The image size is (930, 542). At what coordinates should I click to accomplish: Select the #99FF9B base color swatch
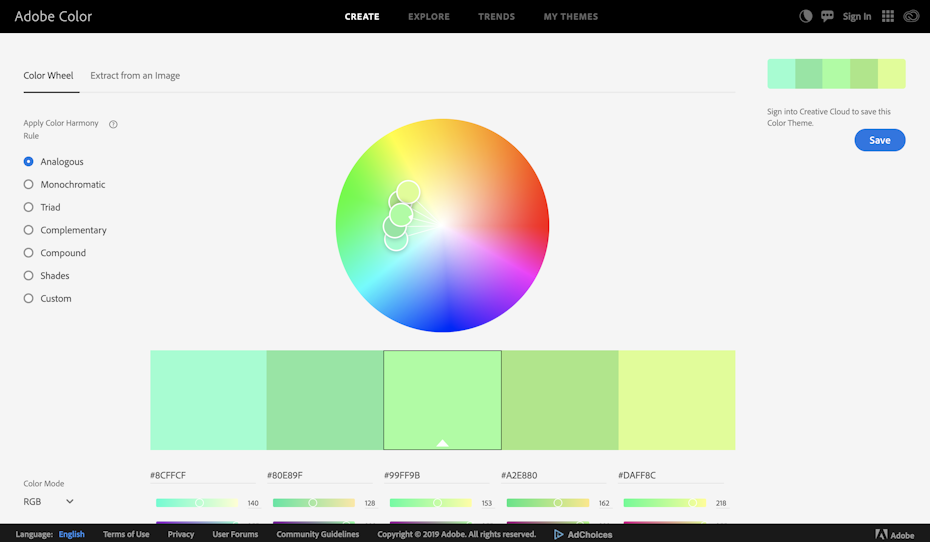point(442,400)
